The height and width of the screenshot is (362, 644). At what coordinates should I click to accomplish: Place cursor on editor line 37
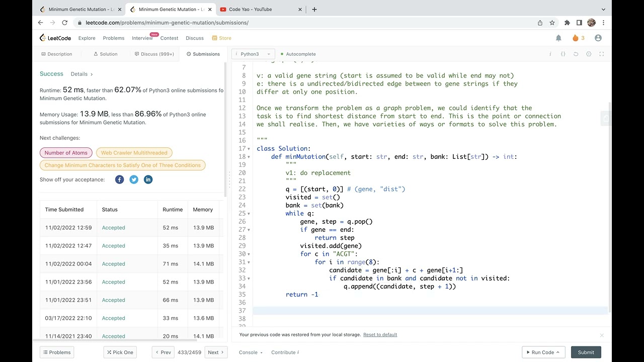point(430,311)
